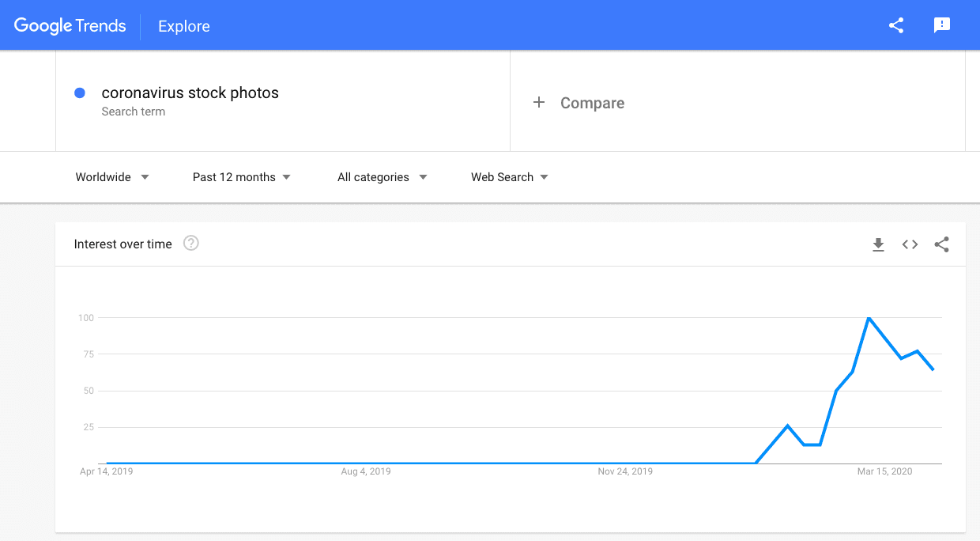Expand the Past 12 months dropdown

pos(242,177)
